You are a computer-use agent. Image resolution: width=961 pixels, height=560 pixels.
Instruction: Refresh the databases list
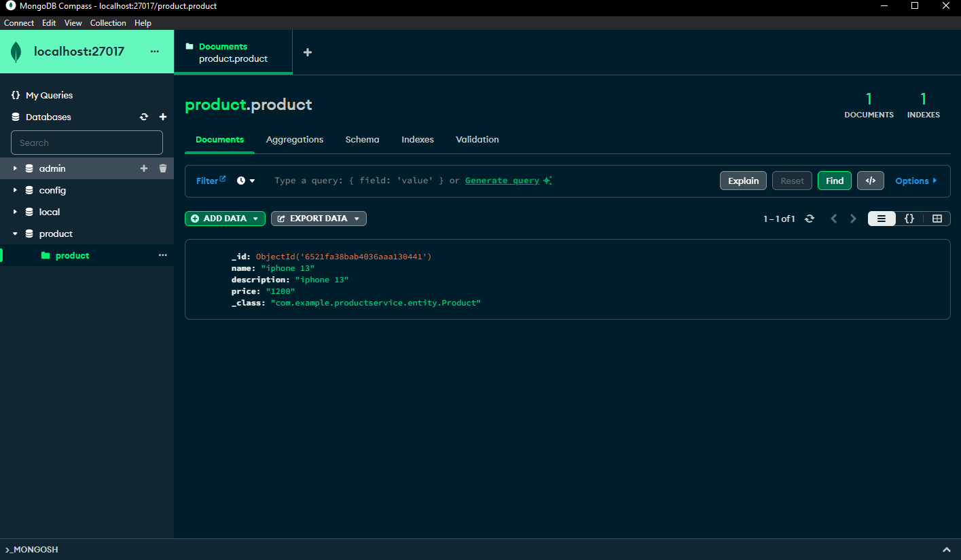click(x=144, y=117)
